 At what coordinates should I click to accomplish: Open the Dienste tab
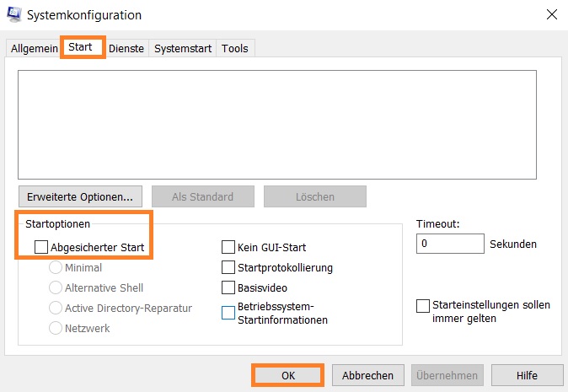click(x=126, y=48)
